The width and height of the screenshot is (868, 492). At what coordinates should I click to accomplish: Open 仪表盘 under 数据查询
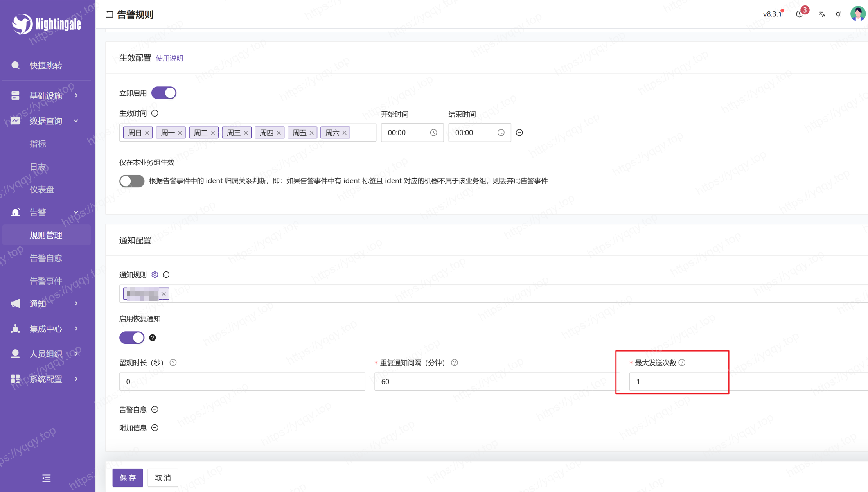pos(42,190)
